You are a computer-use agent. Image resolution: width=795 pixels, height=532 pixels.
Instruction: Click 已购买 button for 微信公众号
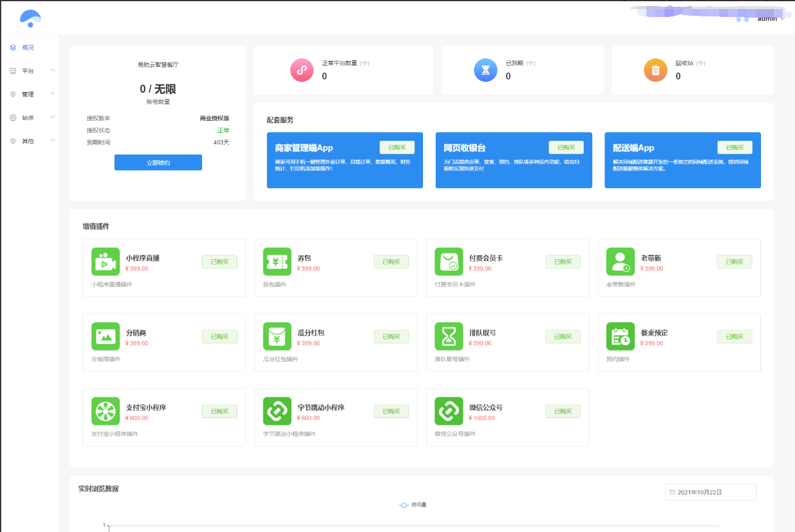click(x=563, y=411)
